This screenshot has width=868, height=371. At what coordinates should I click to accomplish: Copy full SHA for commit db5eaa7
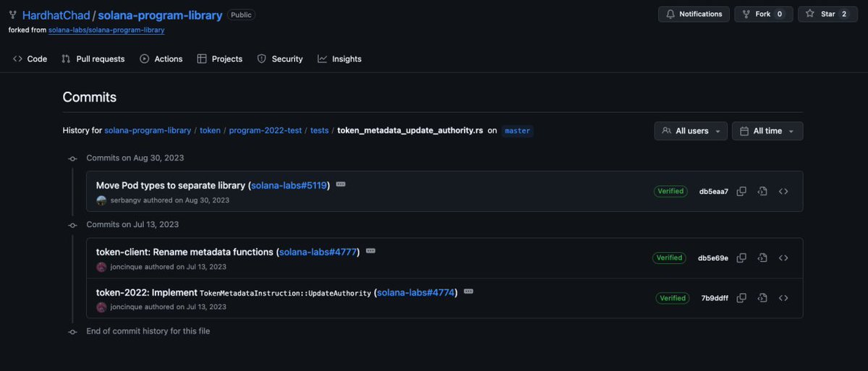pos(741,192)
